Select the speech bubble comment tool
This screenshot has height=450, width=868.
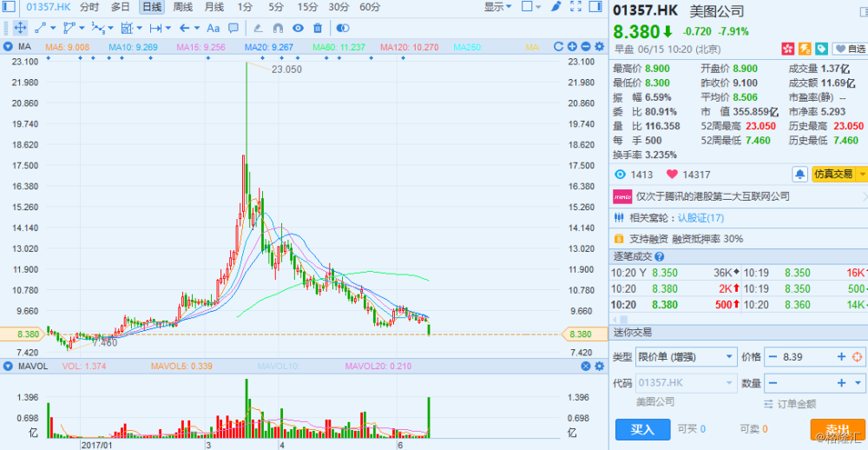(233, 28)
